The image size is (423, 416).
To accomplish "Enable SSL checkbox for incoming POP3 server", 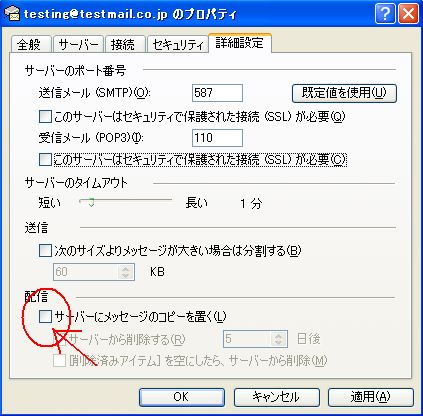I will (45, 159).
